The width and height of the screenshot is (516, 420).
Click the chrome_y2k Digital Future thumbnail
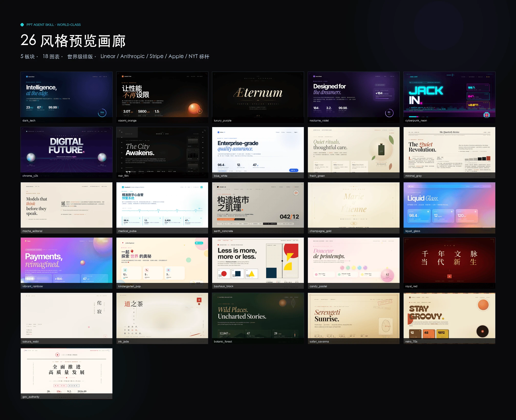click(67, 152)
